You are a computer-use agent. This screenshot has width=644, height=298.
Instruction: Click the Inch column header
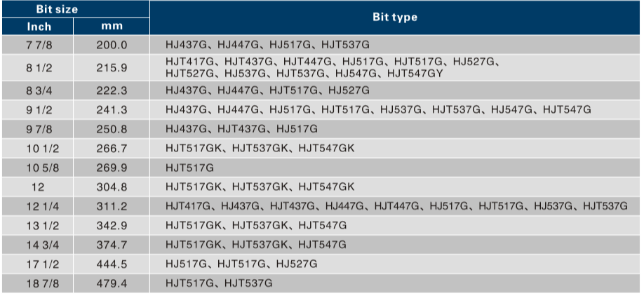tap(39, 27)
